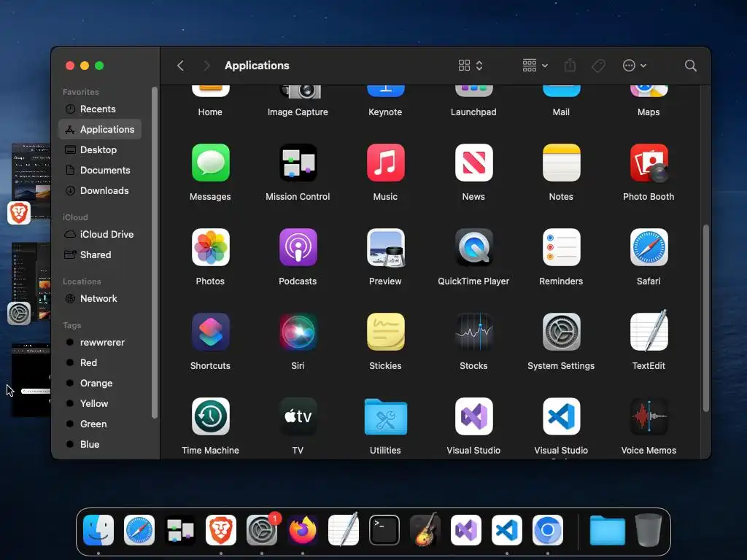Click the Finder search magnifier
747x560 pixels.
pyautogui.click(x=690, y=66)
